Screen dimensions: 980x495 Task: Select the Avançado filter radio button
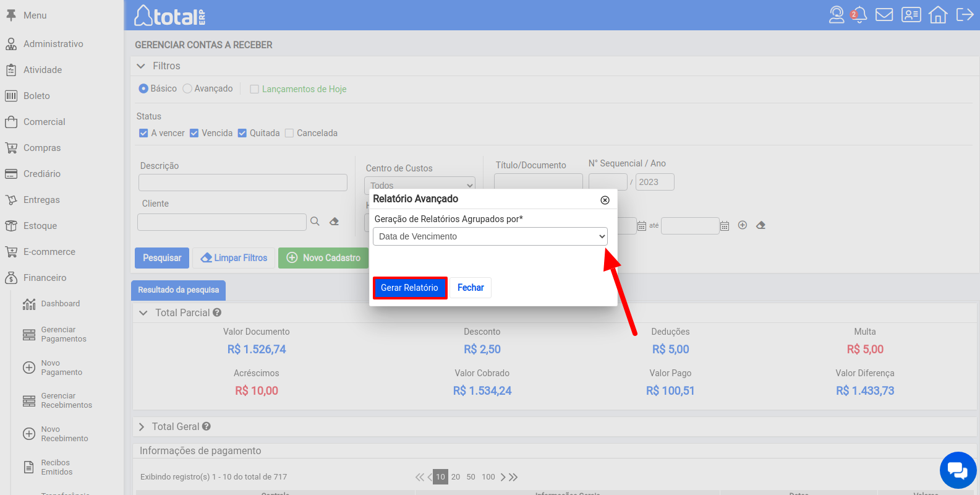187,89
